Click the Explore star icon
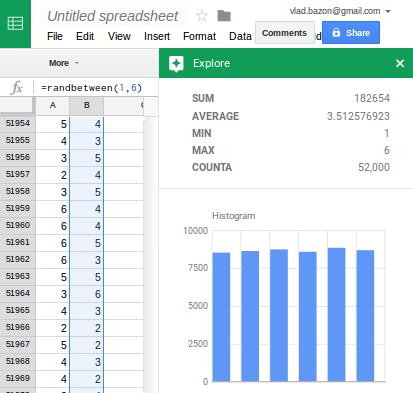This screenshot has height=393, width=413. point(176,64)
